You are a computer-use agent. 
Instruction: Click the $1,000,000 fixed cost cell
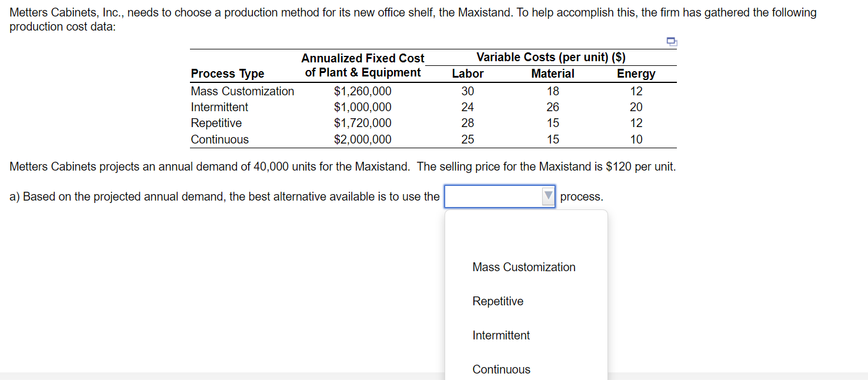pyautogui.click(x=362, y=107)
